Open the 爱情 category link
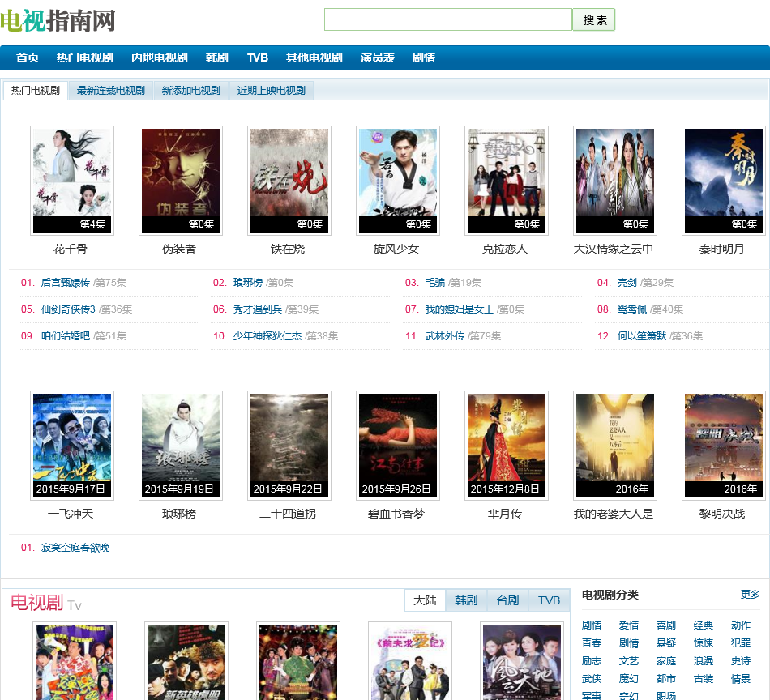Image resolution: width=770 pixels, height=700 pixels. [x=629, y=625]
